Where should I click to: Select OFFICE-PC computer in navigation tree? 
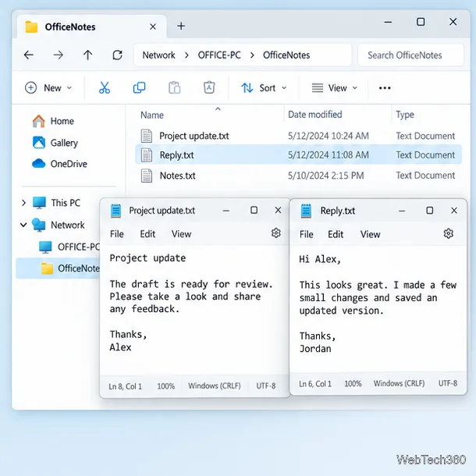tap(69, 247)
